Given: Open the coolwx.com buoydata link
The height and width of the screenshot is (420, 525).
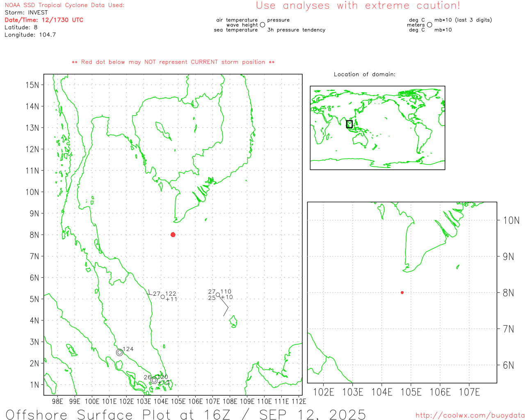Looking at the screenshot, I should coord(470,415).
